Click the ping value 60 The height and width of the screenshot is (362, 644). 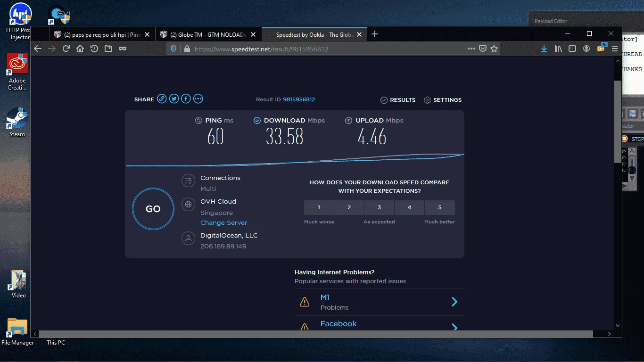215,137
